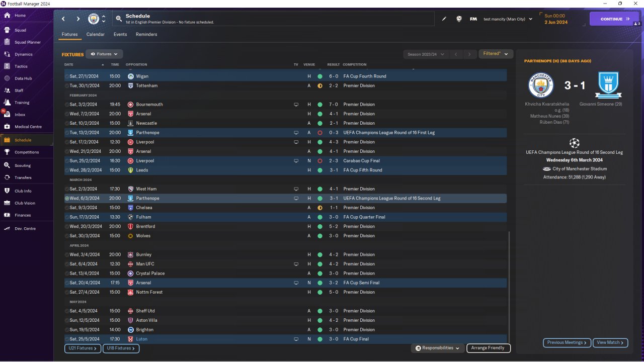The image size is (644, 362).
Task: Open the FM menu icon
Action: point(473,19)
